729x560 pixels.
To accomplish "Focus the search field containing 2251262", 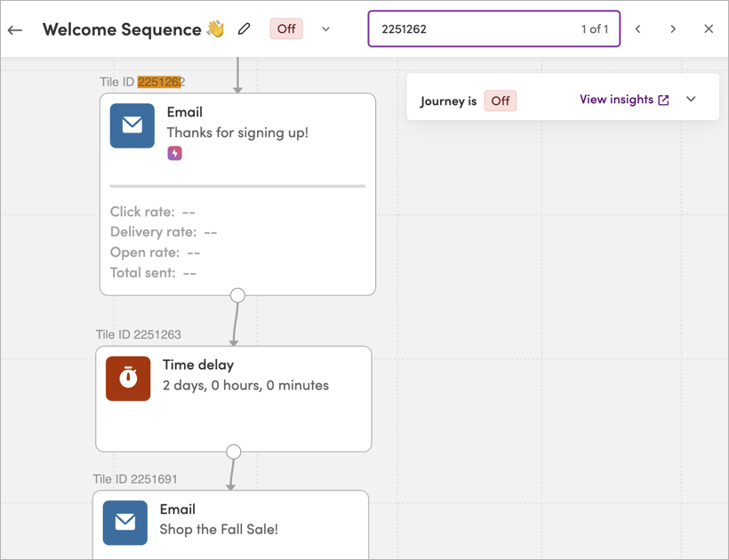I will click(x=493, y=28).
